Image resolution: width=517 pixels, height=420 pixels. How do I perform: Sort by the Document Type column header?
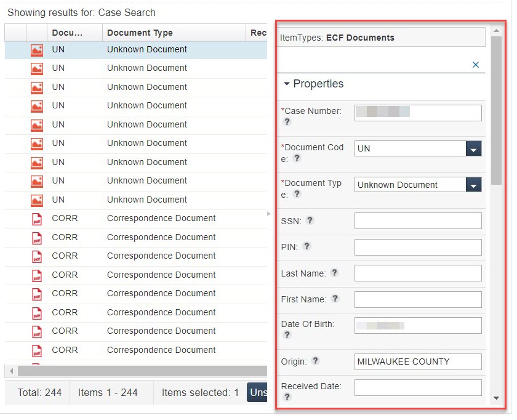(140, 33)
